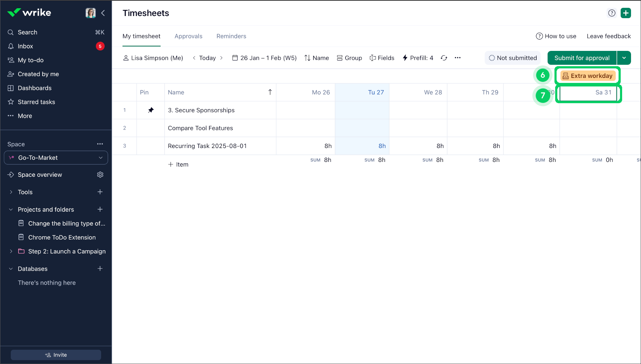Viewport: 641px width, 364px height.
Task: Open Space overview settings gear
Action: 100,175
